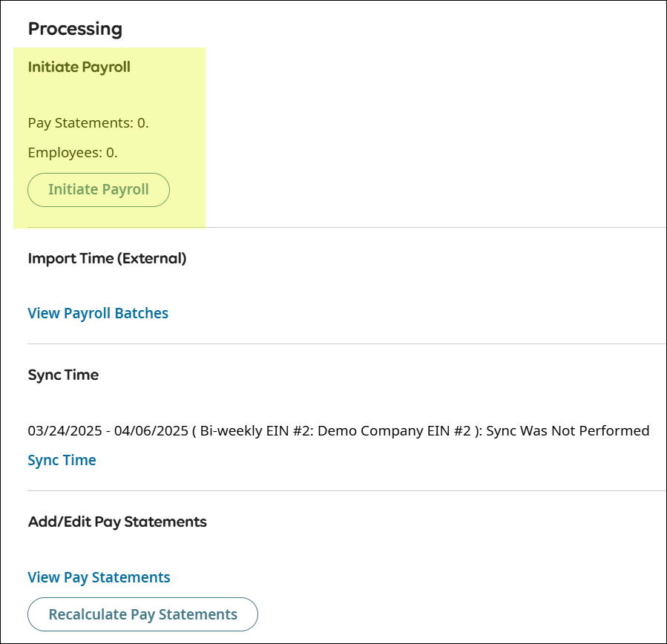Click the 03/24/2025 - 04/06/2025 date range

(x=107, y=430)
